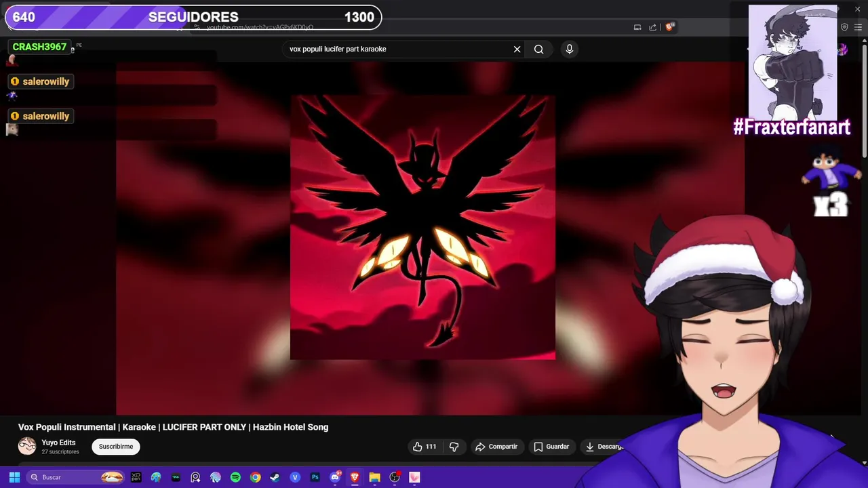
Task: Click the YouTube account avatar
Action: 842,49
